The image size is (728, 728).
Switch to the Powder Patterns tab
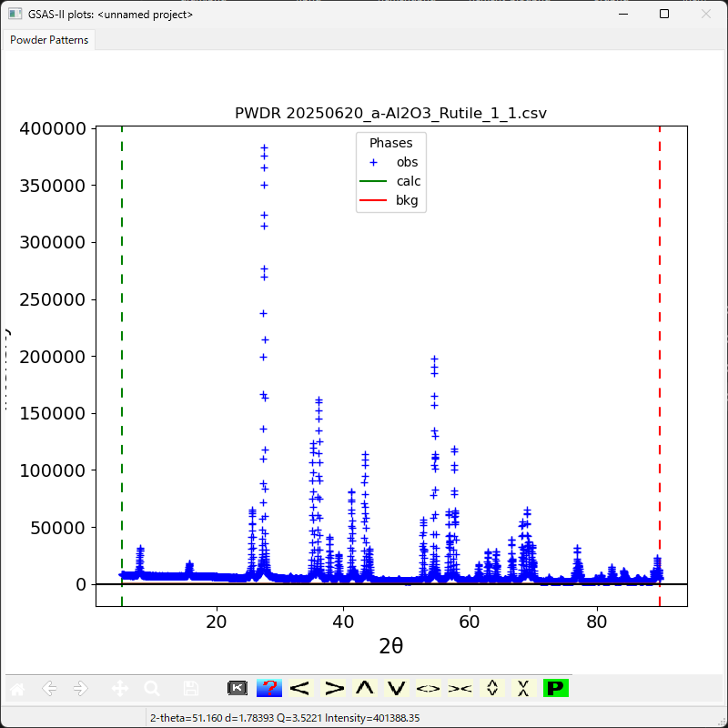[x=49, y=40]
